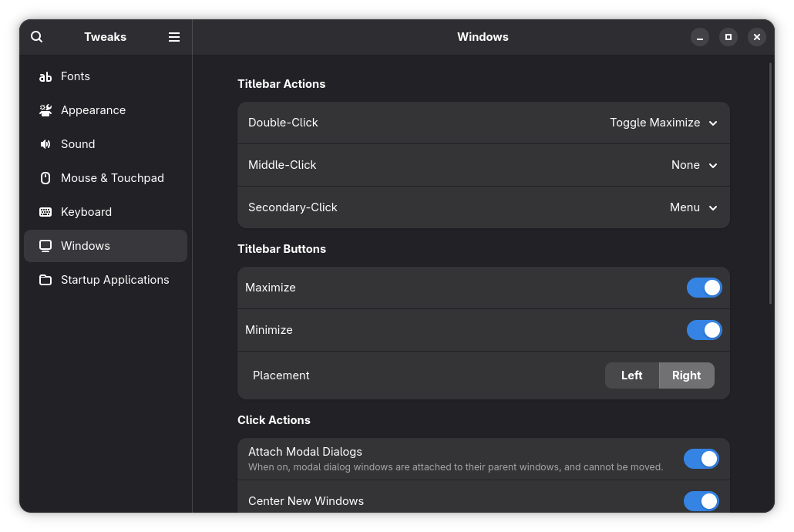Click the 'Titlebar Actions' heading
The width and height of the screenshot is (794, 532).
[281, 84]
